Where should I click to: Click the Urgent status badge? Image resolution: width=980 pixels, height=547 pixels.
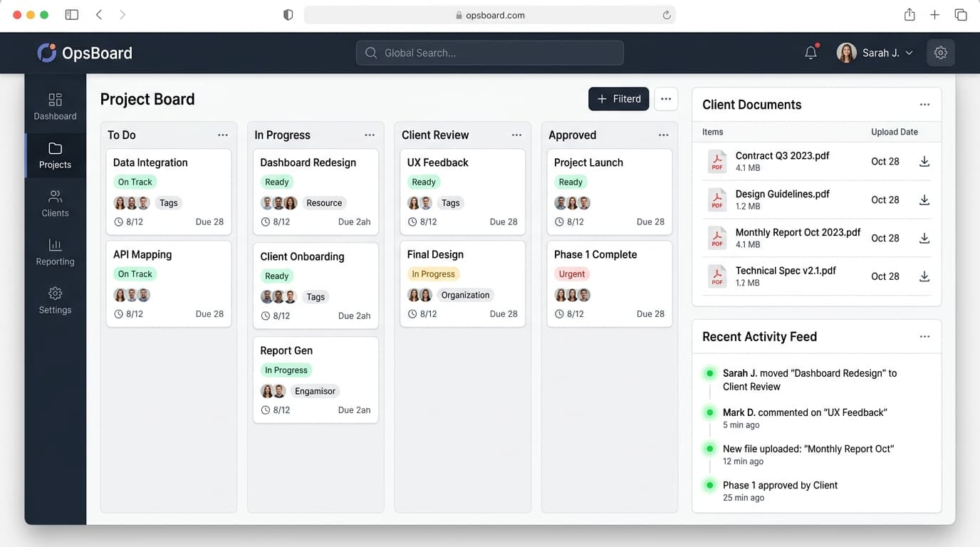click(572, 274)
